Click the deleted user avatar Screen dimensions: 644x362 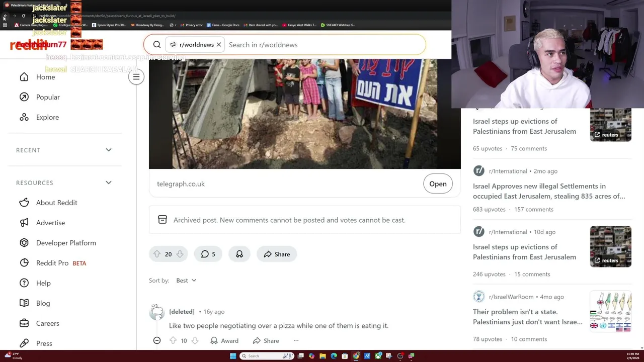(157, 312)
